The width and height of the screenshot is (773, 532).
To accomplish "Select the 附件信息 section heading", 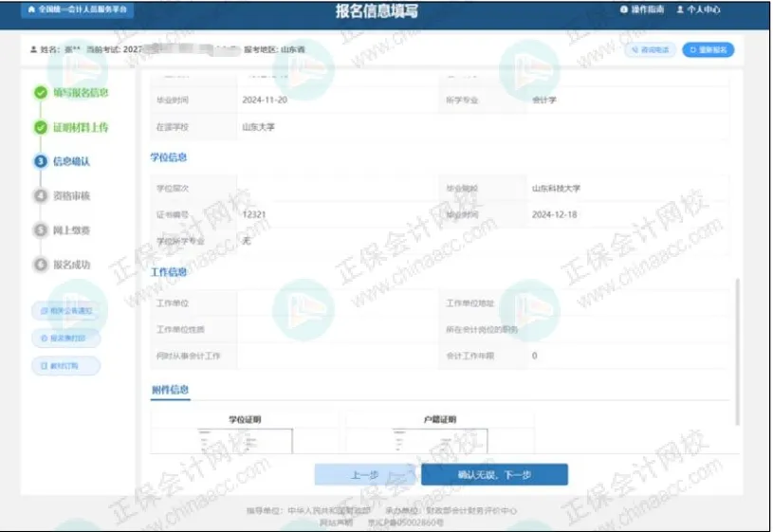I will point(170,390).
